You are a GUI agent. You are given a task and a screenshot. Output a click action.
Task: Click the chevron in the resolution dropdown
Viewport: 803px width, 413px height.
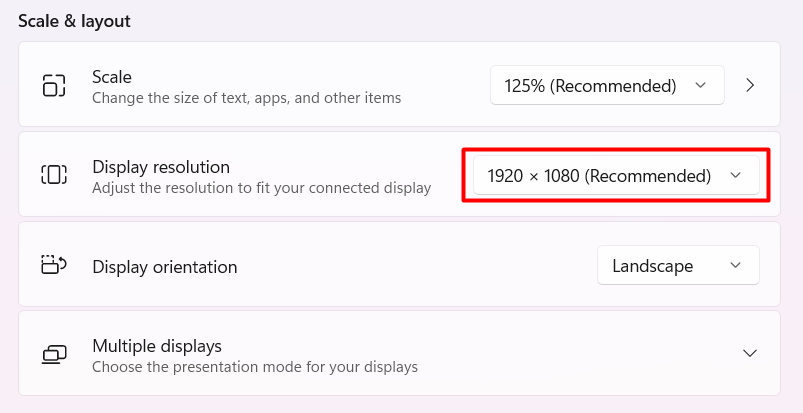(736, 176)
